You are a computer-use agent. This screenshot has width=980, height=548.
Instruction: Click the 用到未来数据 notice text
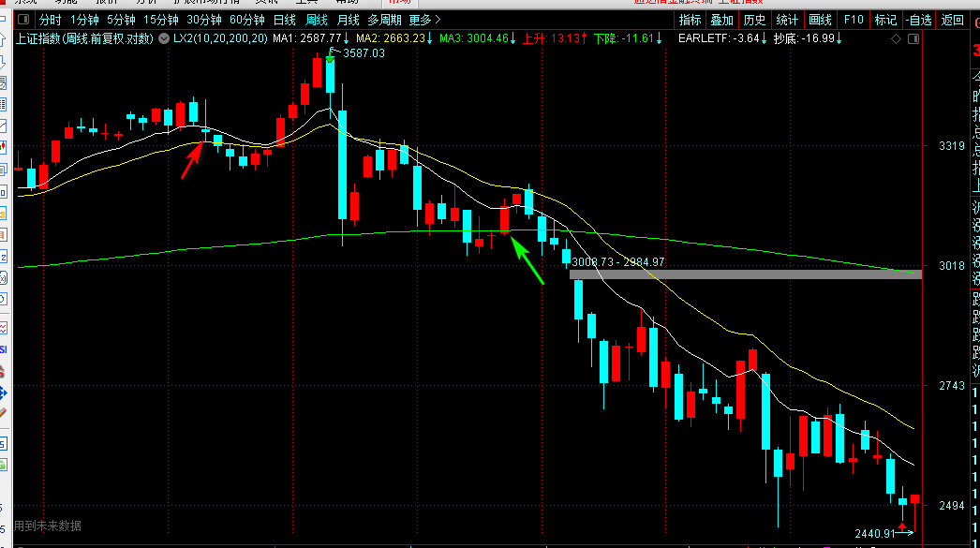48,526
